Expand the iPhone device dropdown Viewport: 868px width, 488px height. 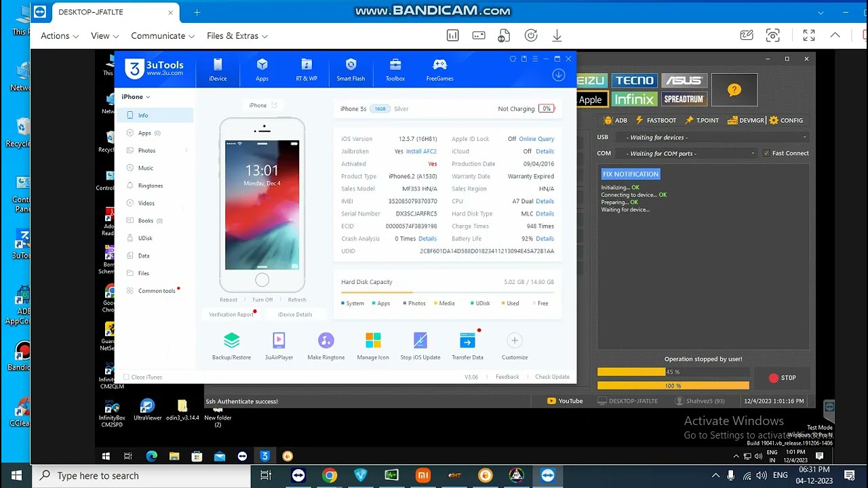click(136, 97)
